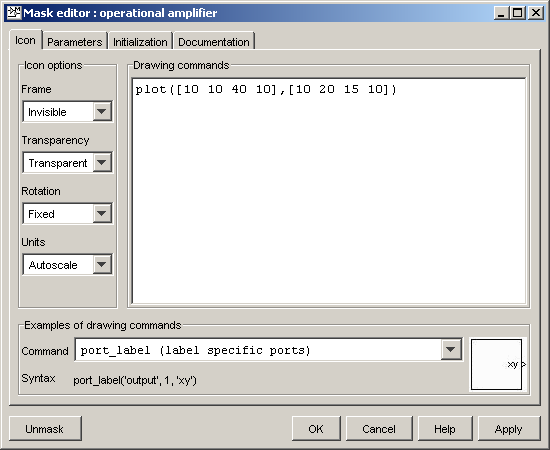Click the Unmask button
The image size is (550, 450).
(45, 429)
